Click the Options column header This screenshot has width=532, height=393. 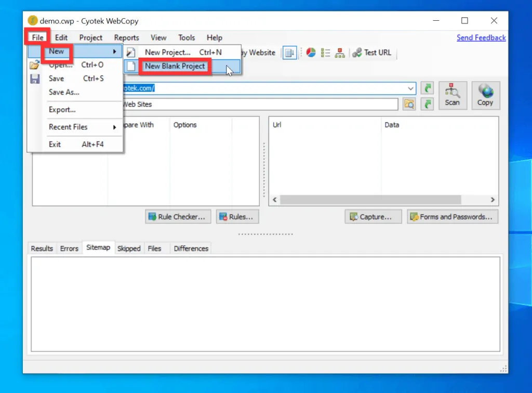201,125
